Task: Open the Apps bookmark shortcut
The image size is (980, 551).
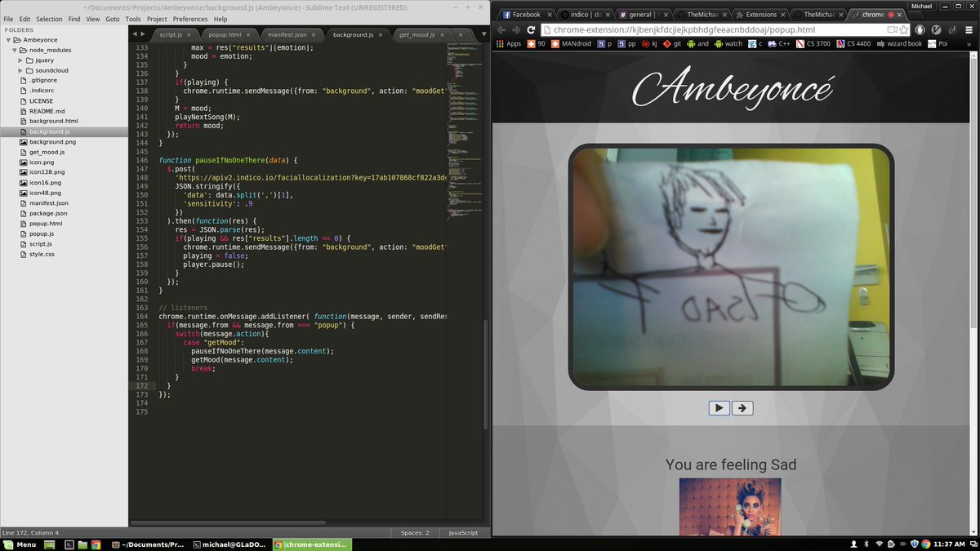Action: [x=509, y=44]
